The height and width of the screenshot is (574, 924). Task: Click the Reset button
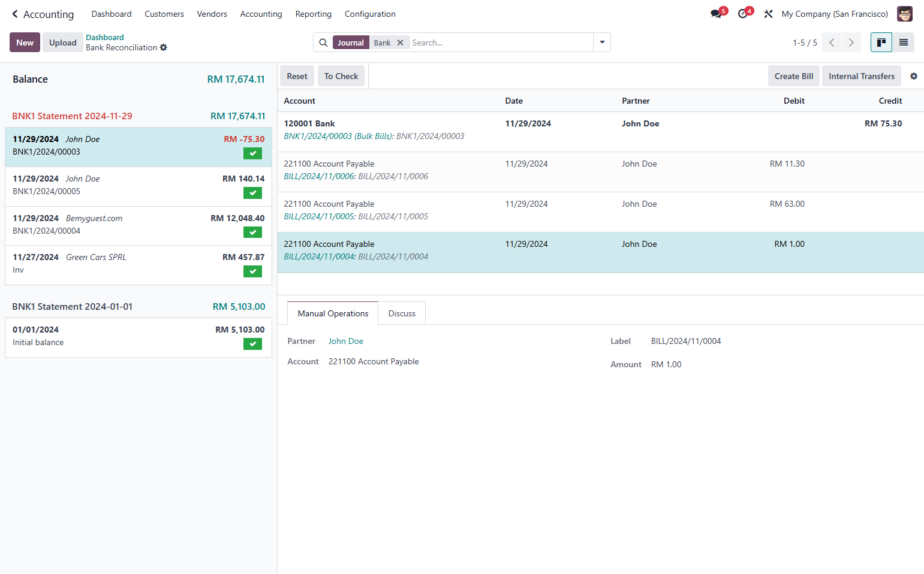[297, 76]
